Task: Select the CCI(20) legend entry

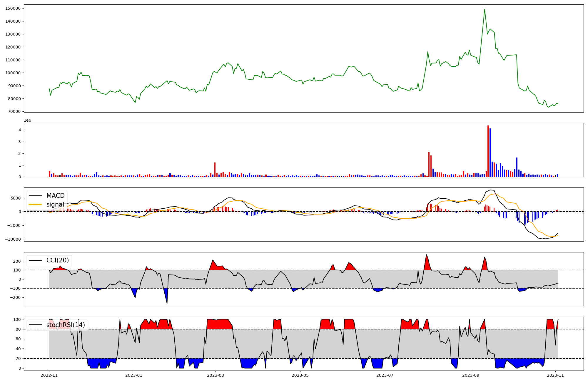Action: [x=57, y=260]
